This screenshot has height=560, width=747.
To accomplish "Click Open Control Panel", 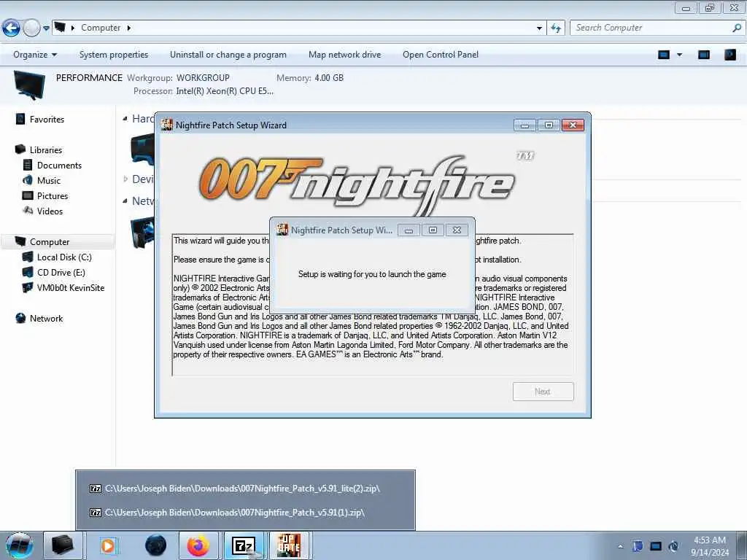I will [x=440, y=55].
